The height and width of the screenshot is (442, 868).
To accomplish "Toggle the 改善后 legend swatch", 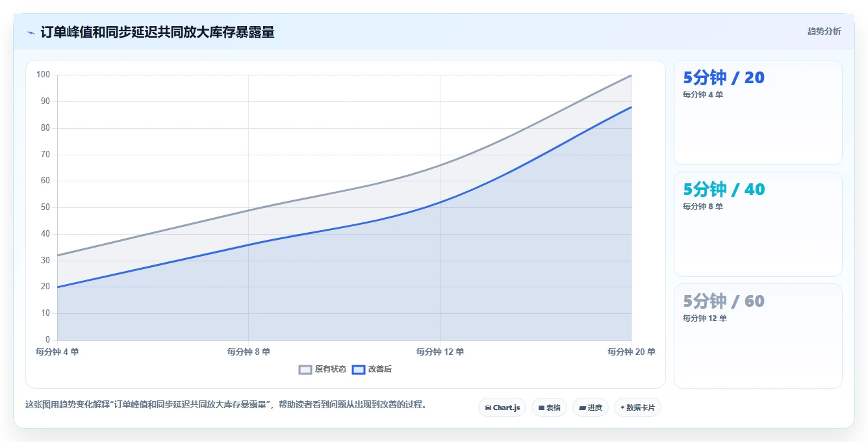I will coord(359,369).
